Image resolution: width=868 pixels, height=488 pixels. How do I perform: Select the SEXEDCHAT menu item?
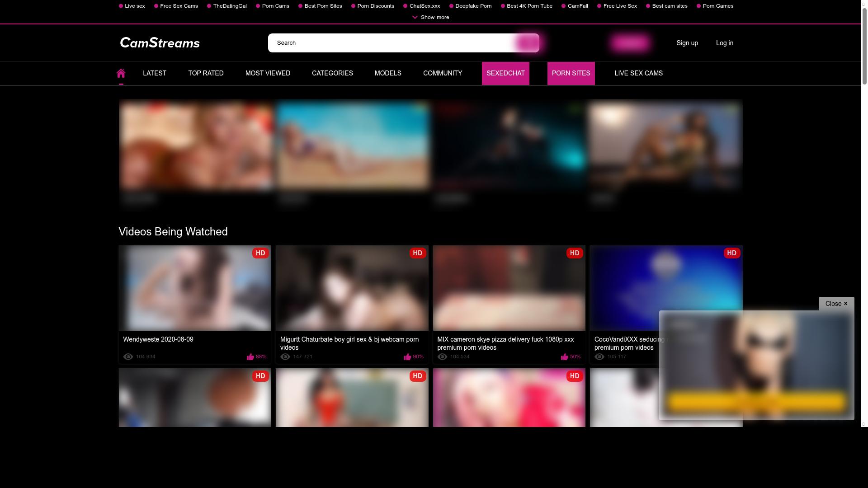pos(505,73)
